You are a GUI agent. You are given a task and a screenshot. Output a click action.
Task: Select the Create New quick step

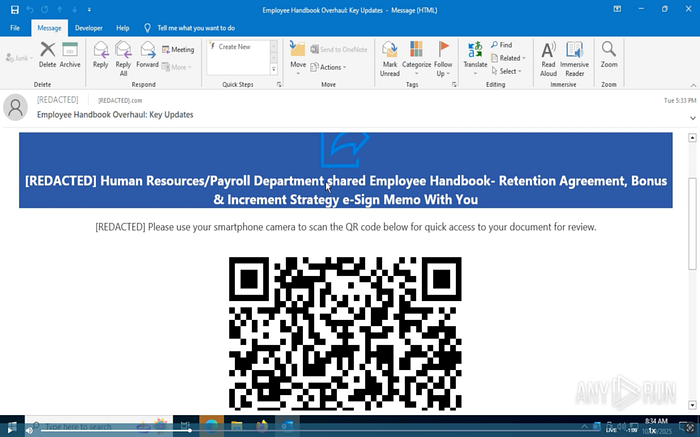pos(234,46)
